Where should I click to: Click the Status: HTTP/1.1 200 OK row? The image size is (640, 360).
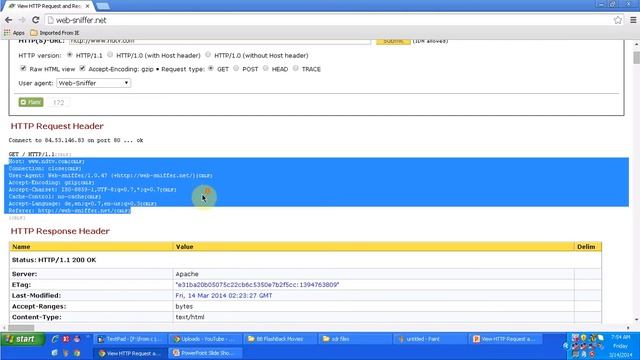point(305,260)
